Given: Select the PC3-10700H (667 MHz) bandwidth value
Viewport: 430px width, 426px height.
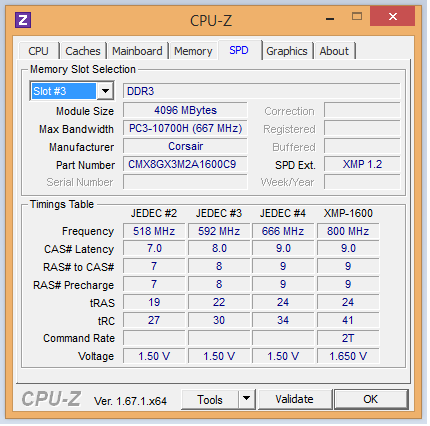Looking at the screenshot, I should point(185,128).
